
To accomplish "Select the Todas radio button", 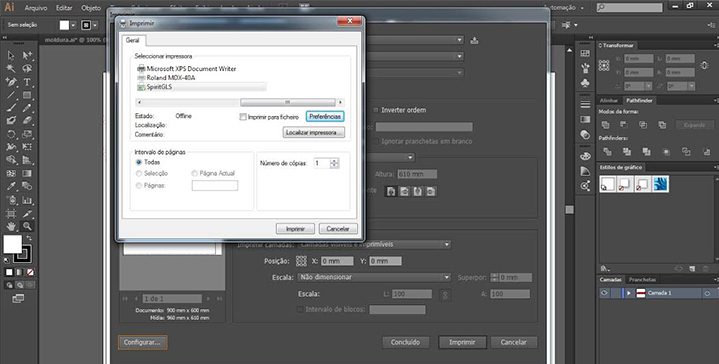I will pyautogui.click(x=138, y=162).
